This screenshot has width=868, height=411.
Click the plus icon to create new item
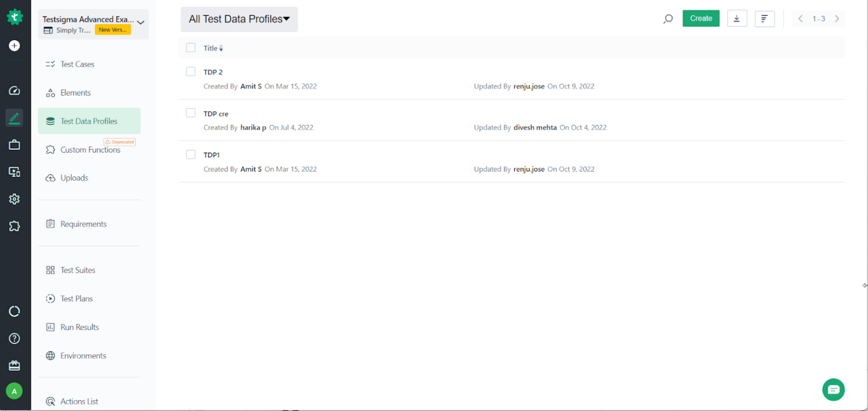tap(14, 46)
